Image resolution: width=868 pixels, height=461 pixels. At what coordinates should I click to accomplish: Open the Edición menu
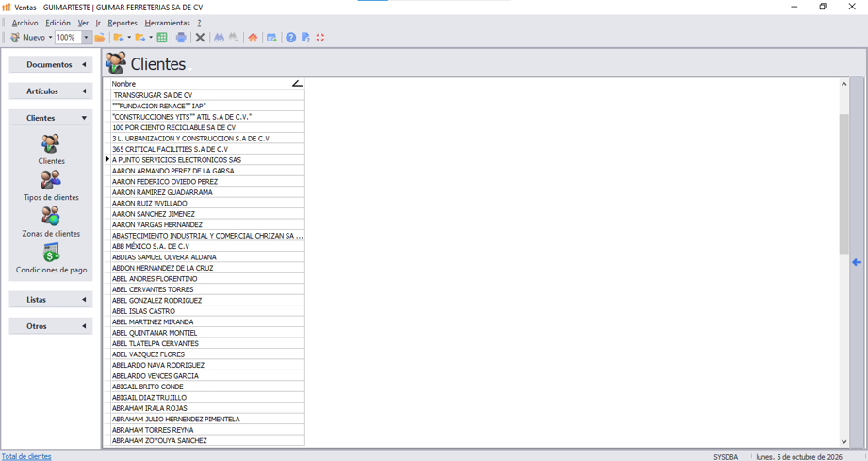point(57,23)
